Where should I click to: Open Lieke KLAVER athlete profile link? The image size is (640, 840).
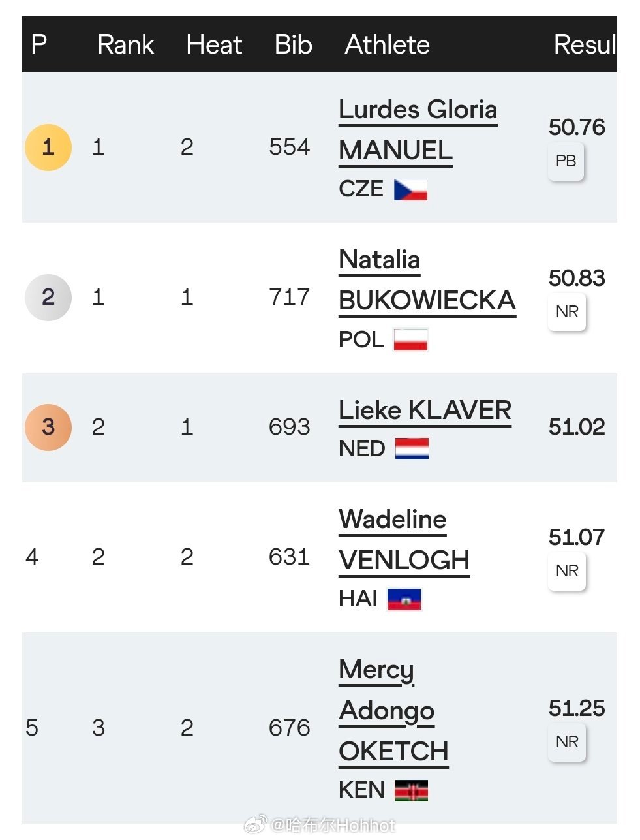pos(425,411)
